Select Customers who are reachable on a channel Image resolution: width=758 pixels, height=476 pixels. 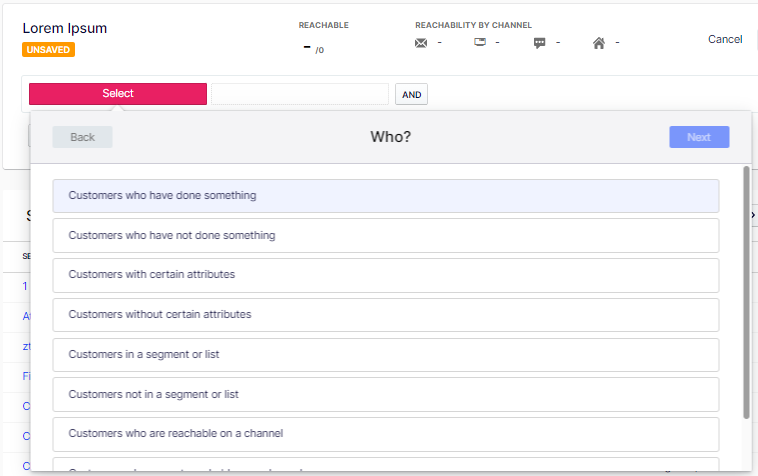point(386,434)
